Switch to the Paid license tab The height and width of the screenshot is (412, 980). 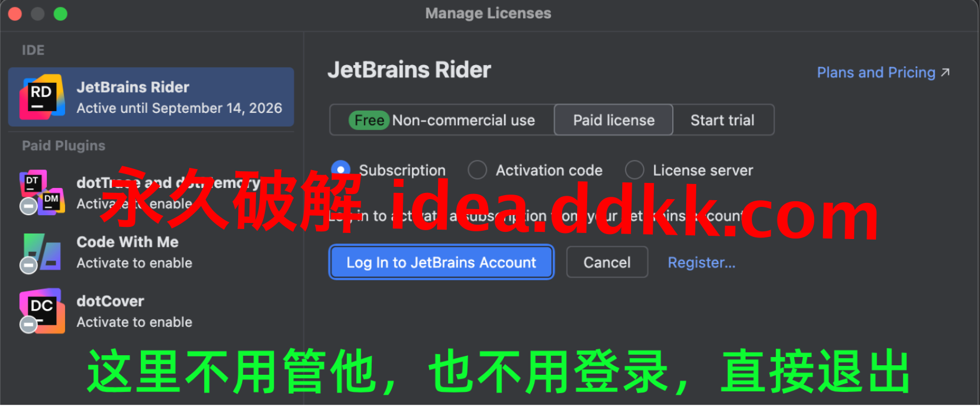point(614,120)
